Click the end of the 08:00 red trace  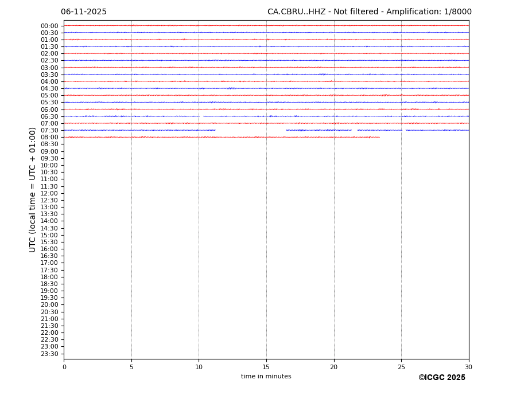point(379,137)
